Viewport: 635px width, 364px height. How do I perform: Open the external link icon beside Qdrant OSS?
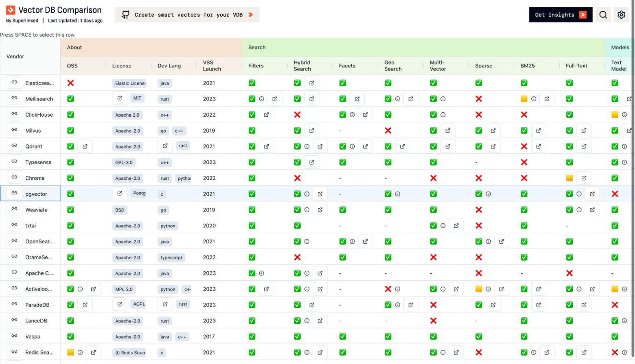85,146
